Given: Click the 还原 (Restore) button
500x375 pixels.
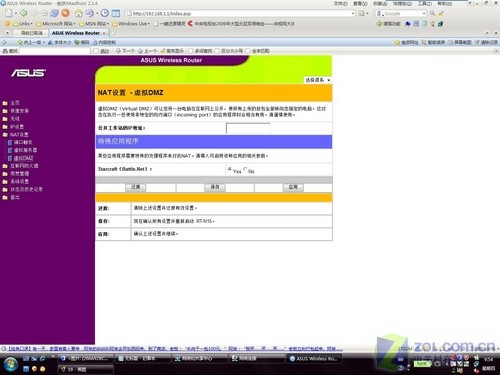Looking at the screenshot, I should coord(136,187).
